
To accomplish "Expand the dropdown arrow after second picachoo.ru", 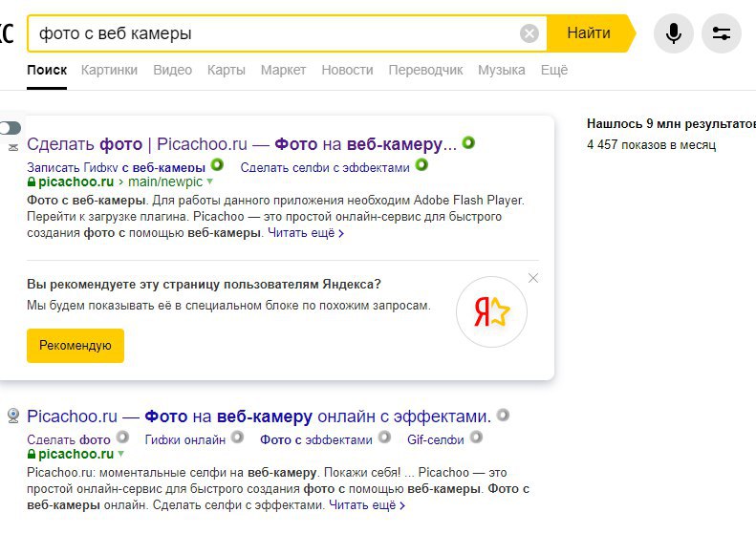I will point(121,454).
